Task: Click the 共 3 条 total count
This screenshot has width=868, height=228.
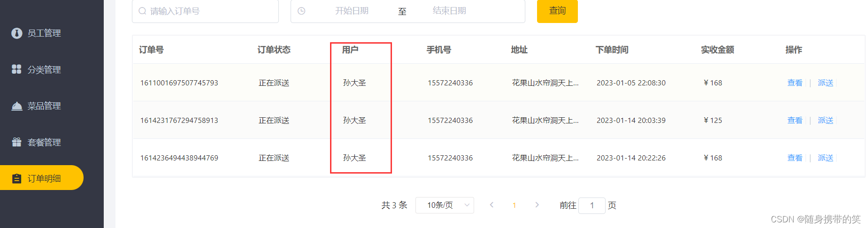Action: tap(394, 205)
